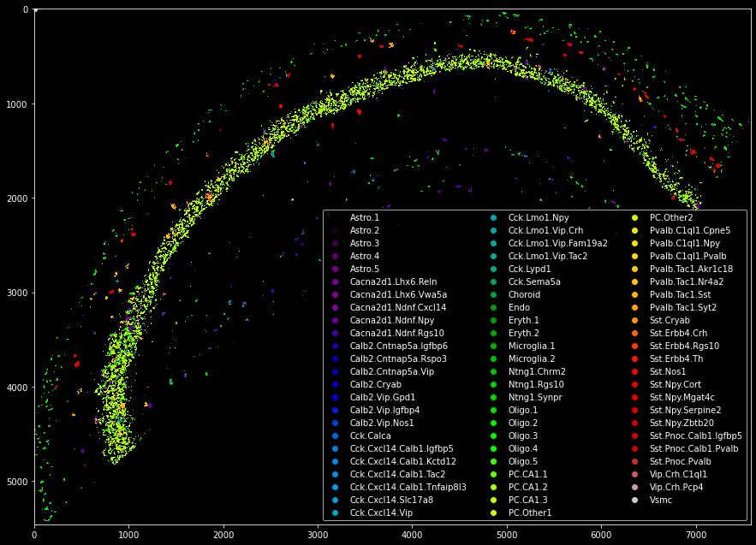
Task: Click the Choroid legend label
Action: tap(524, 294)
